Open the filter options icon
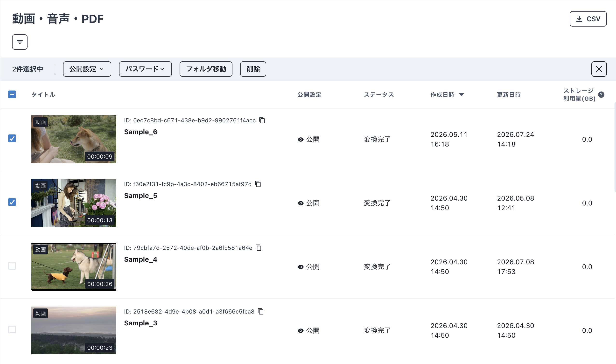This screenshot has width=616, height=364. click(x=20, y=42)
